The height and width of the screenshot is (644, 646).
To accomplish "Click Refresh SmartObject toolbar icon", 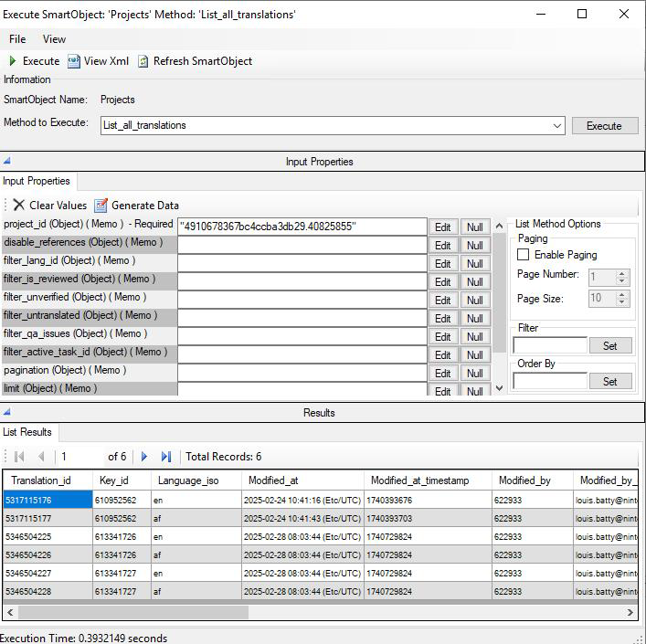I will click(x=143, y=61).
